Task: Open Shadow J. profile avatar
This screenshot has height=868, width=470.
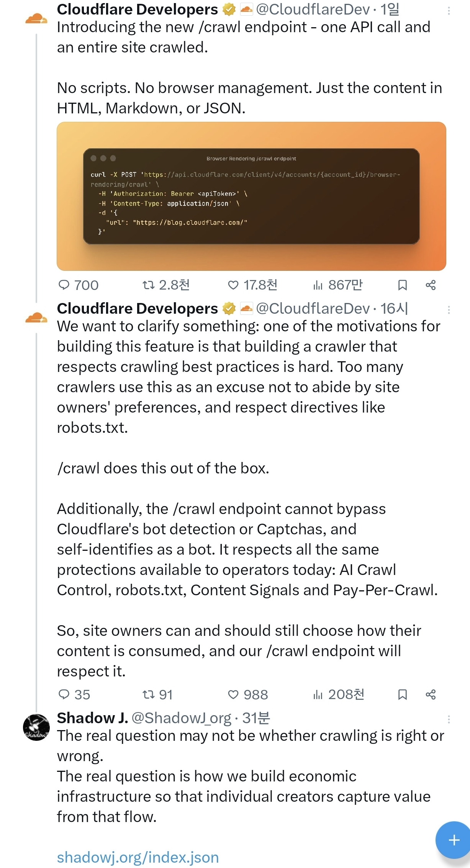Action: click(36, 727)
